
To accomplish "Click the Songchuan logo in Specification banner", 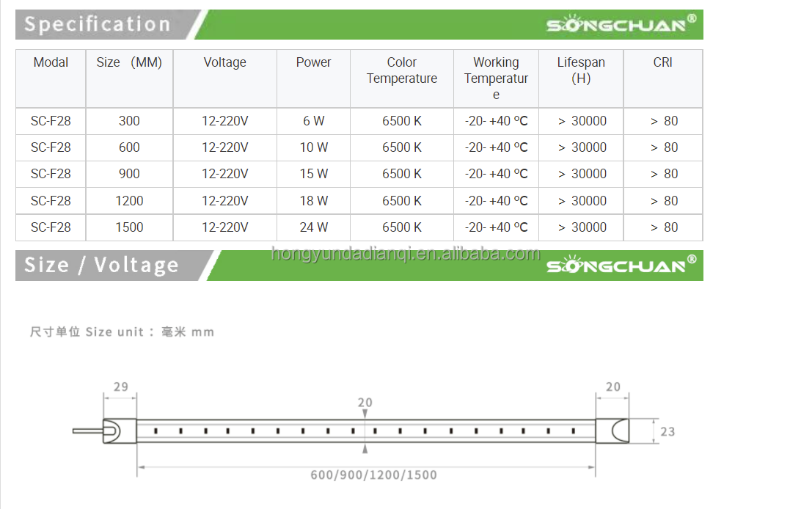I will [x=621, y=23].
